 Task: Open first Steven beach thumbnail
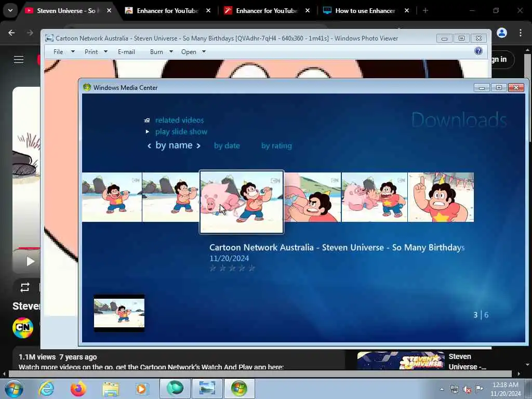coord(112,197)
